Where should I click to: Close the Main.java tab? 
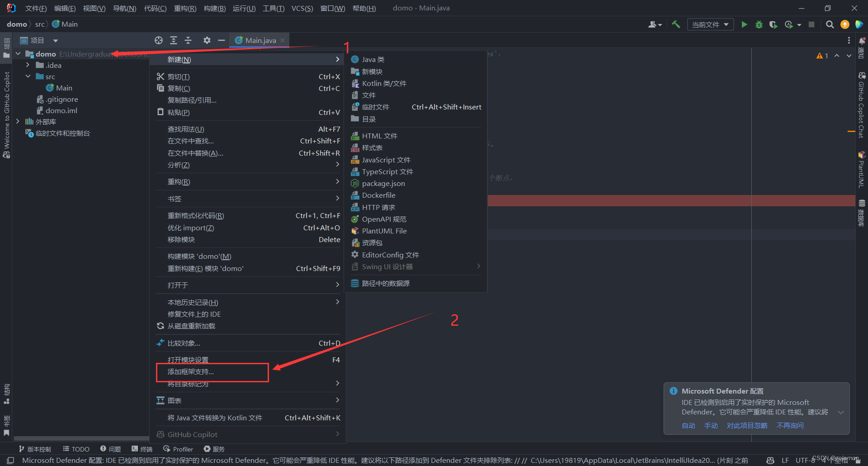283,40
